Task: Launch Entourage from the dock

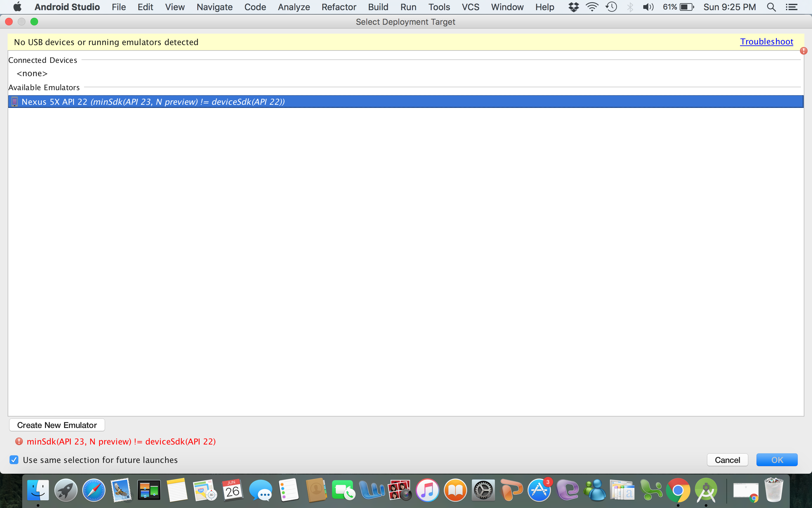Action: coord(567,490)
